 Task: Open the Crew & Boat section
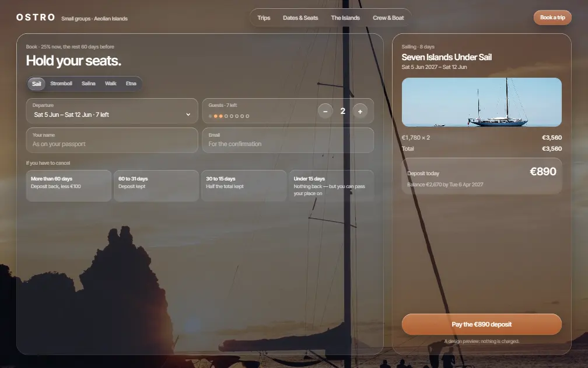(x=388, y=18)
